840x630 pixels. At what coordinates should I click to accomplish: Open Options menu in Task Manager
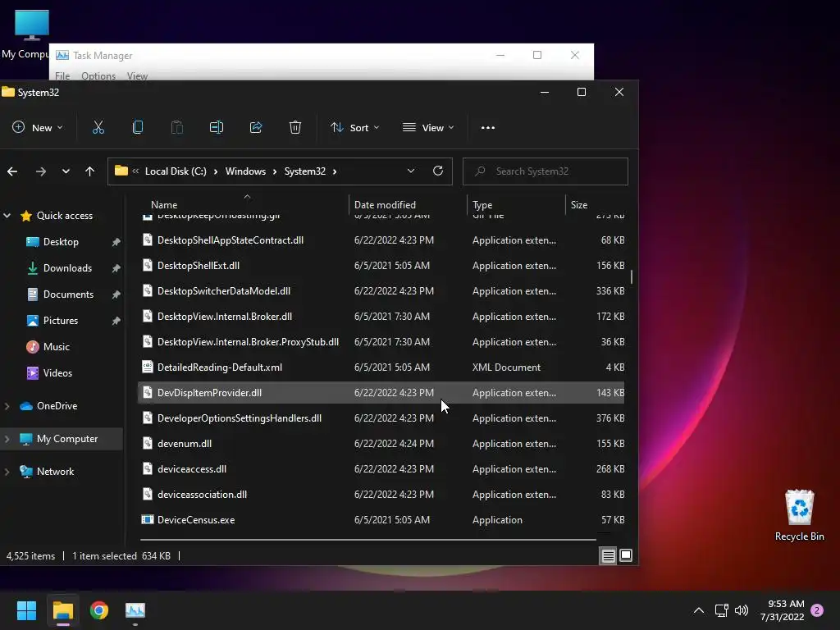pos(98,76)
